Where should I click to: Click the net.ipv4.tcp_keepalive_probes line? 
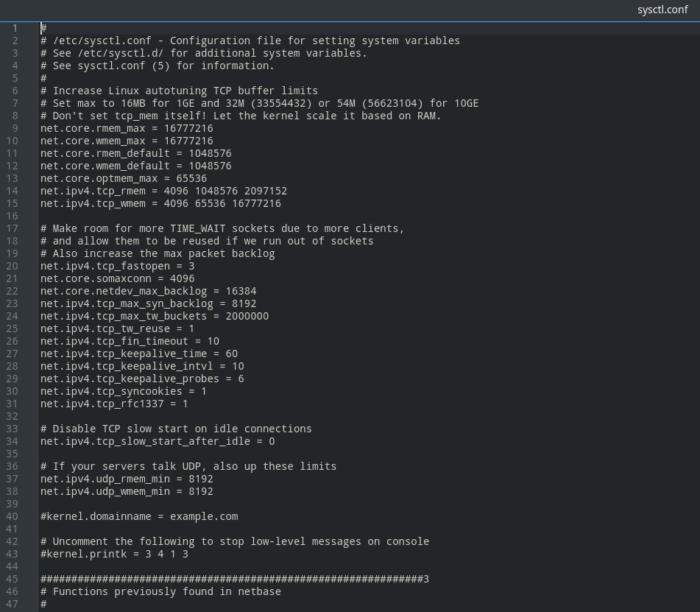(142, 379)
